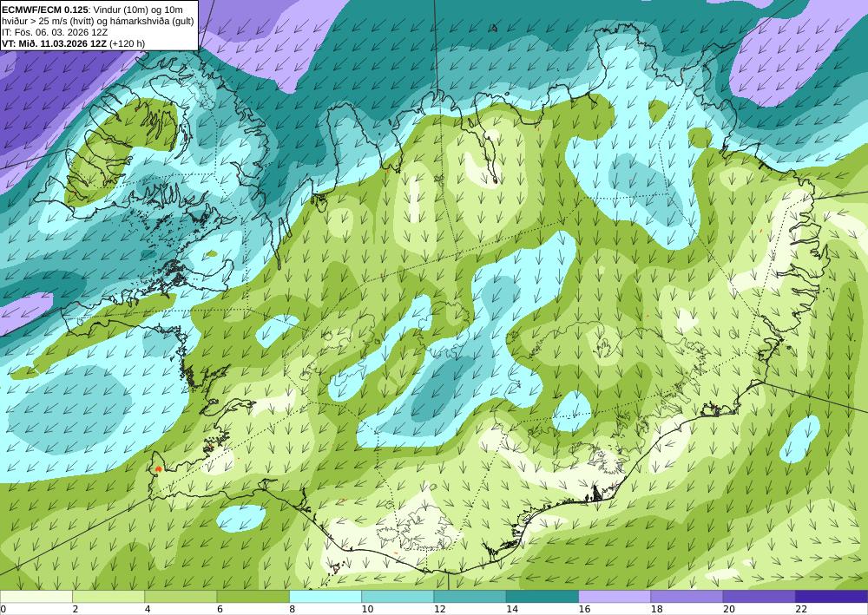The image size is (868, 615).
Task: Click the '6' tick label on the color scale
Action: pos(220,609)
